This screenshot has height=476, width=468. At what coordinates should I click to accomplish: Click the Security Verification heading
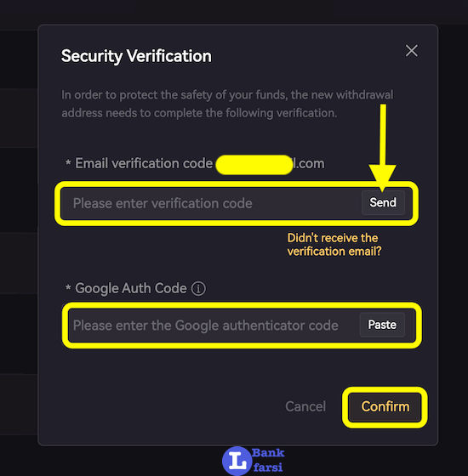136,56
